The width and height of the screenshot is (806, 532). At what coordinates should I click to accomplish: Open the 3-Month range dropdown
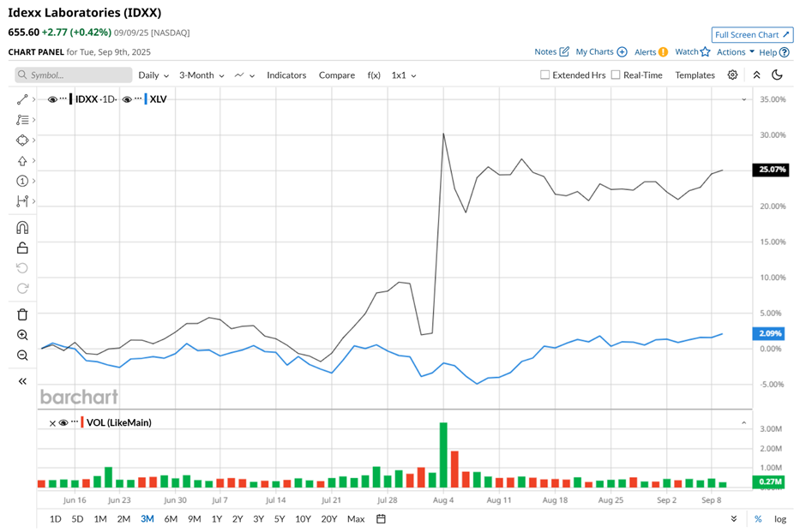point(201,75)
